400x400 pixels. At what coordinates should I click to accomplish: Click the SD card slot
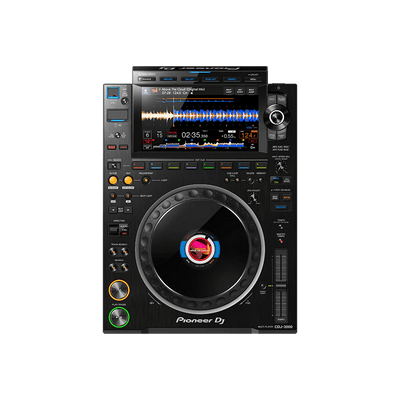click(x=117, y=116)
